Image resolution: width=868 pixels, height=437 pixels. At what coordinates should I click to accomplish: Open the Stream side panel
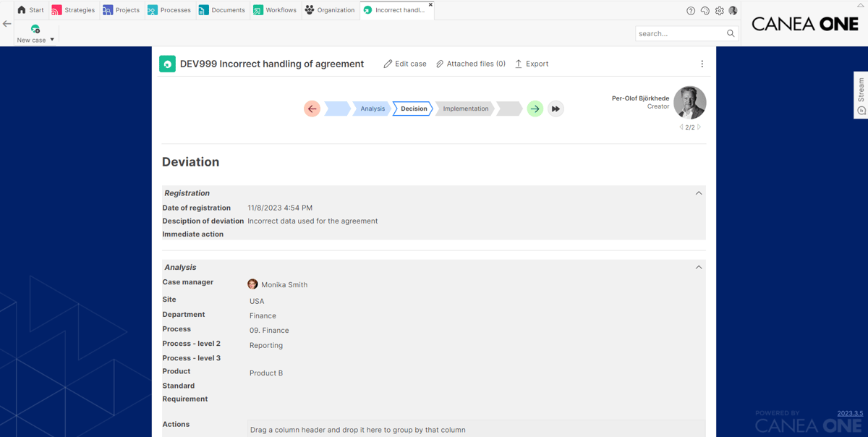[861, 95]
